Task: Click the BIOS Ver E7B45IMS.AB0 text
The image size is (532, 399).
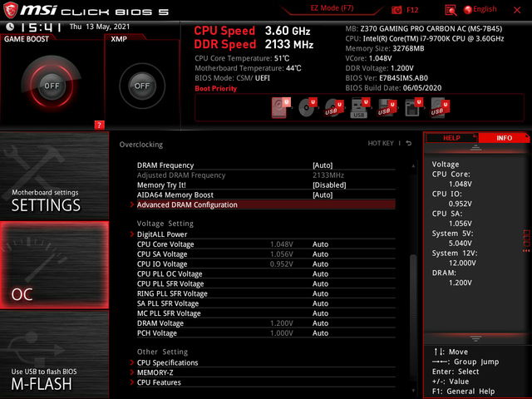Action: [x=387, y=77]
